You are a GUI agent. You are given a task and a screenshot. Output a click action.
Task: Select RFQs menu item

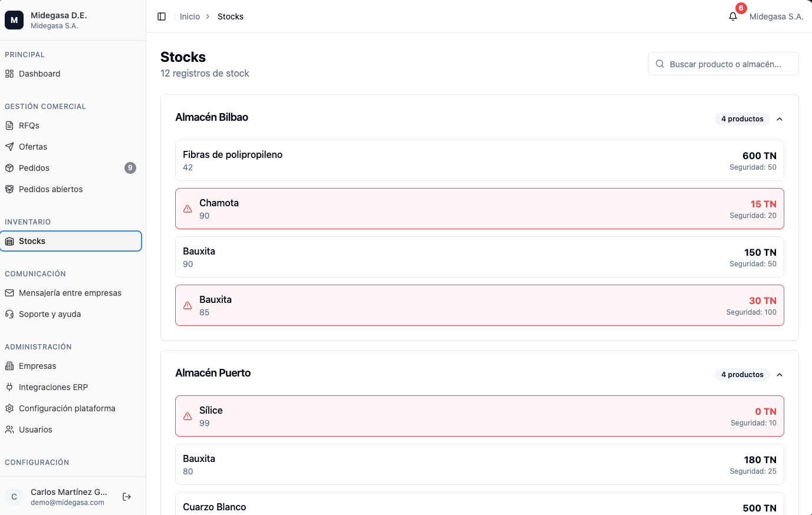click(x=71, y=126)
